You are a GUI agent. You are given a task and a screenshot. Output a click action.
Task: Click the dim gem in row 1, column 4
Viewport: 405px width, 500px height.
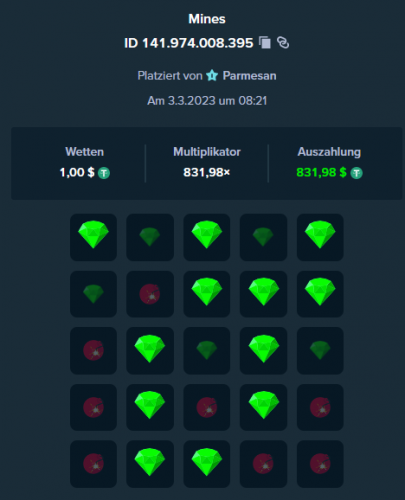(x=263, y=237)
